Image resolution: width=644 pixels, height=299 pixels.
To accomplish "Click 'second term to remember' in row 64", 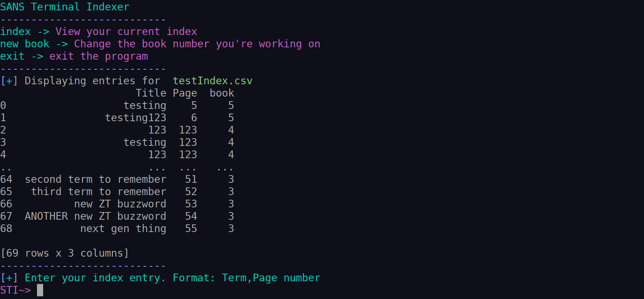I will point(96,179).
